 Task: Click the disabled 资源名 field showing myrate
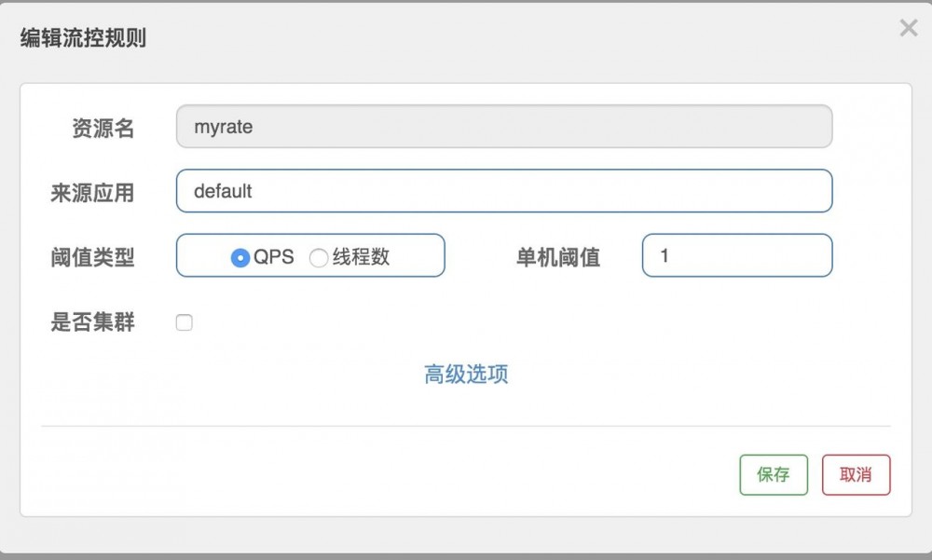point(503,126)
